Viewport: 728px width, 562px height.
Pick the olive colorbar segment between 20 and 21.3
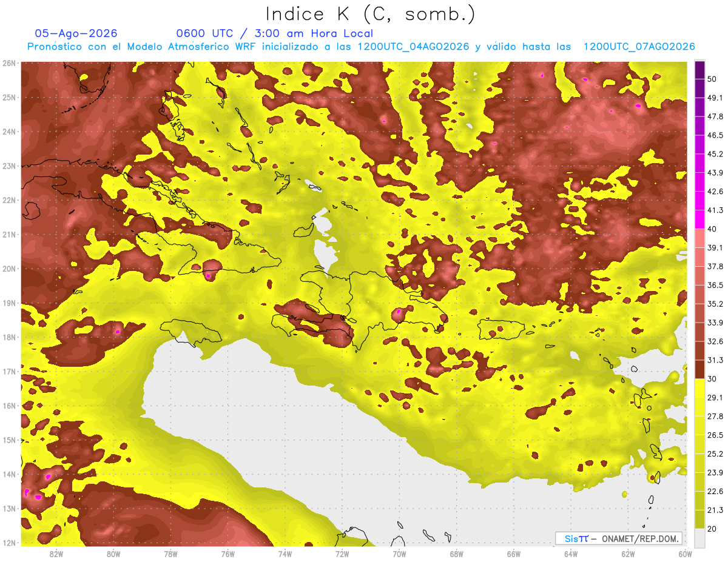[699, 519]
